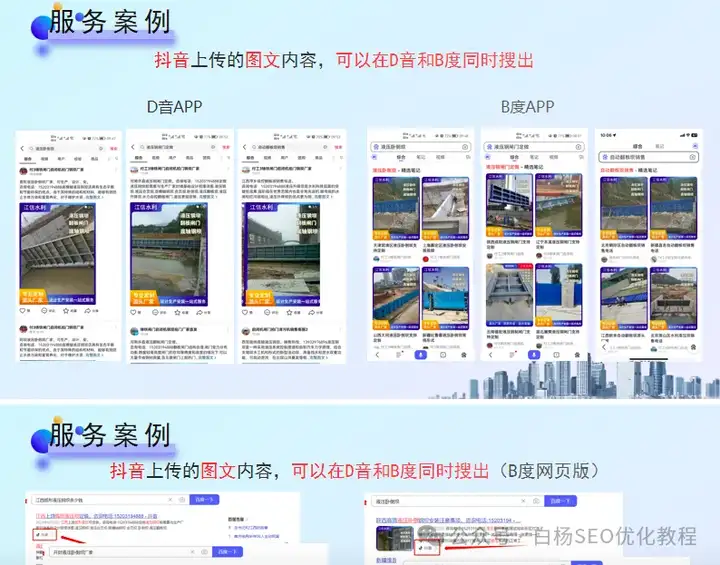
Task: Select 综合 tab in Douyin 液压卧倒坝 screen
Action: coord(28,158)
